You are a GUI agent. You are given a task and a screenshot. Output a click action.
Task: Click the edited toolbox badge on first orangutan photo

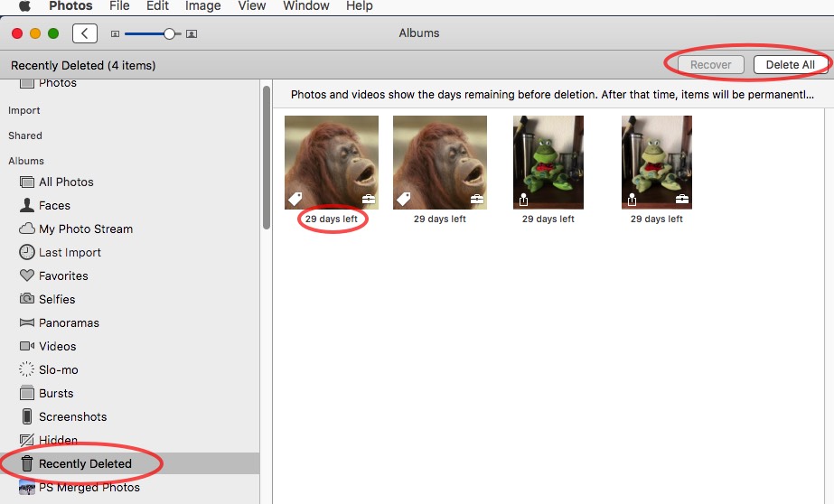point(369,200)
